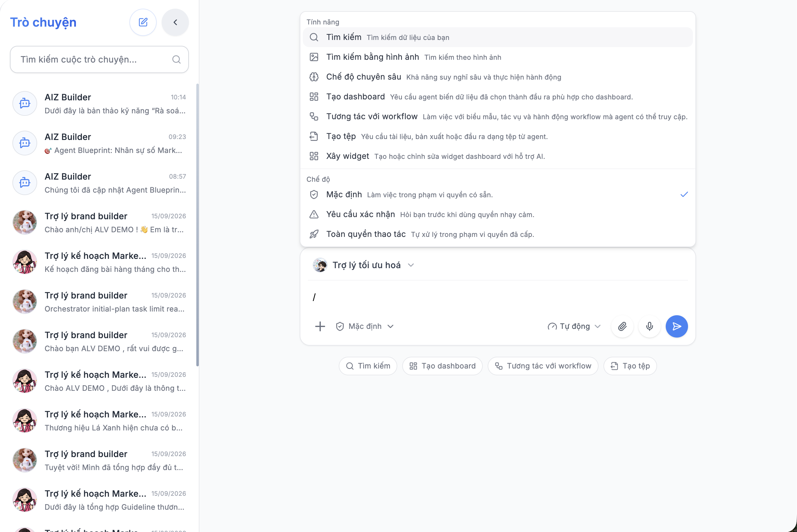
Task: Open AIZ Builder chat from 10:14
Action: click(x=99, y=103)
